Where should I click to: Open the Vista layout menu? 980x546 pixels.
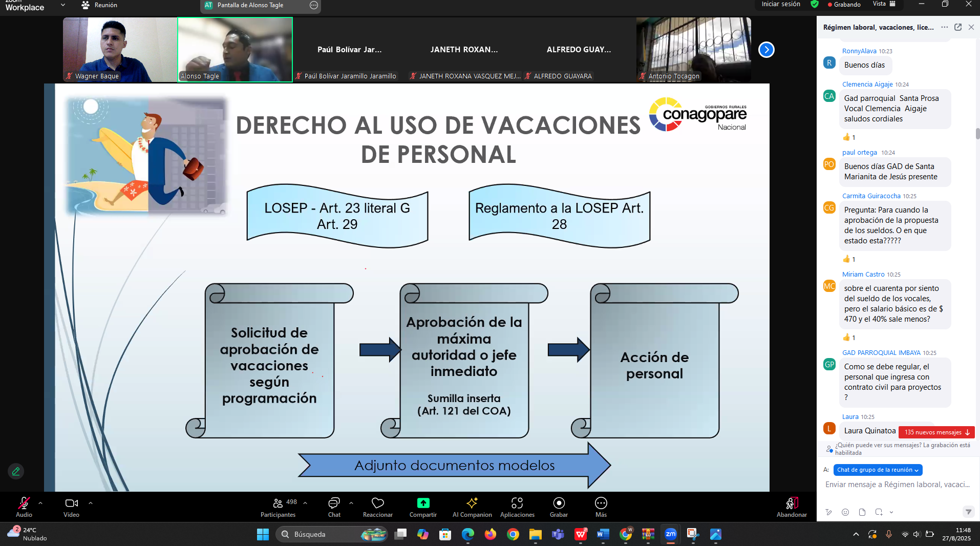[x=884, y=4]
